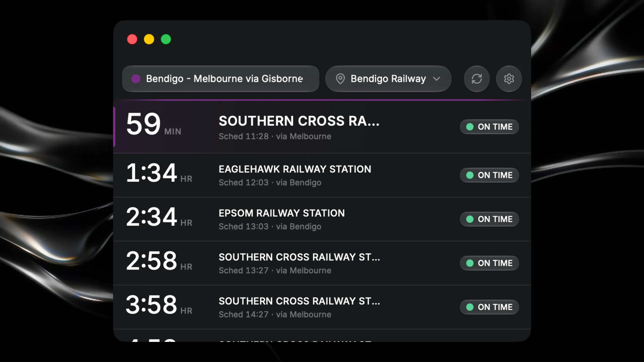Click the 3:58 HR countdown
Image resolution: width=644 pixels, height=362 pixels.
click(159, 305)
